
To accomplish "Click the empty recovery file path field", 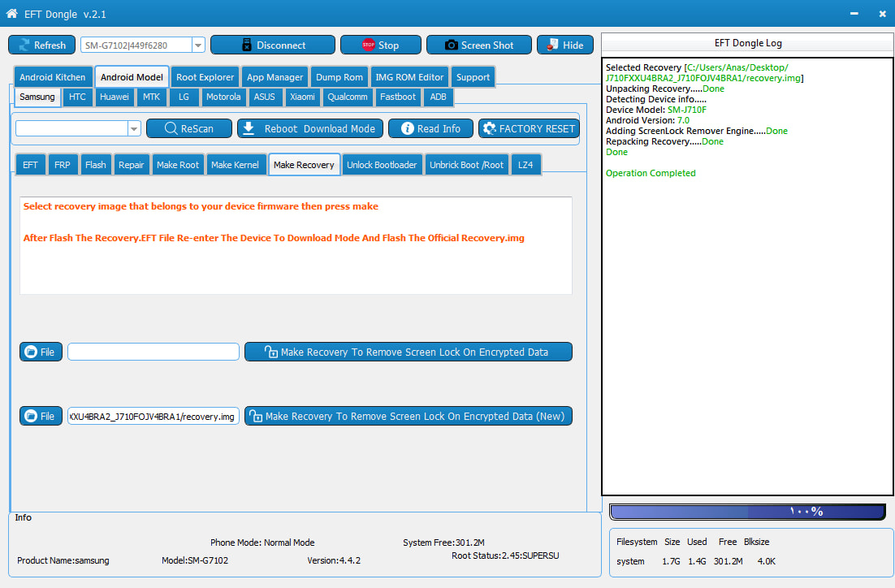I will point(153,352).
